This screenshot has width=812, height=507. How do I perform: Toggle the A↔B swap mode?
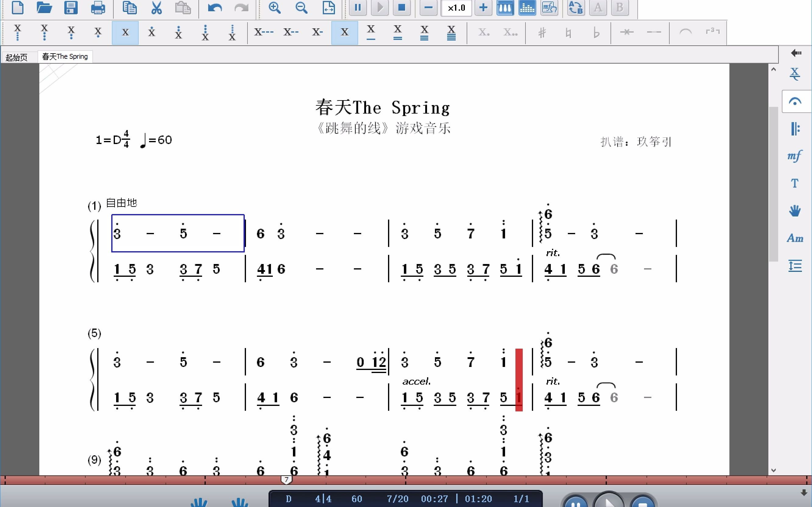[576, 8]
